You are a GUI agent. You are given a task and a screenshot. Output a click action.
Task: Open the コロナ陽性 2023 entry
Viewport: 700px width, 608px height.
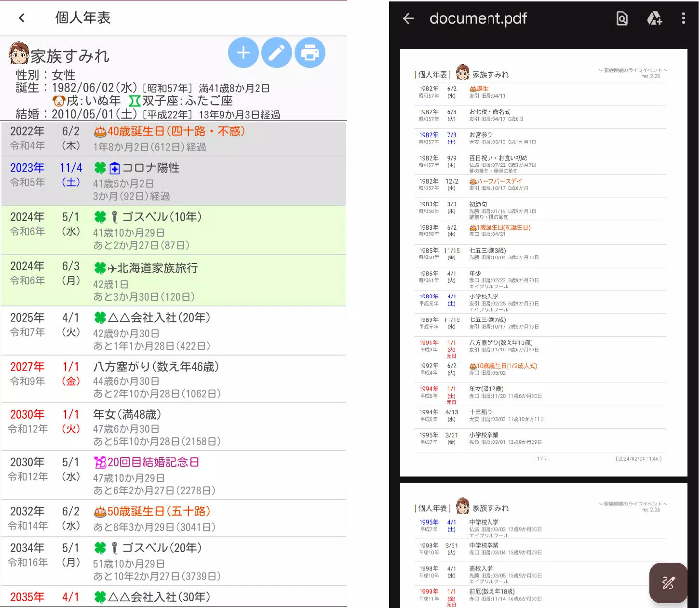pyautogui.click(x=174, y=181)
